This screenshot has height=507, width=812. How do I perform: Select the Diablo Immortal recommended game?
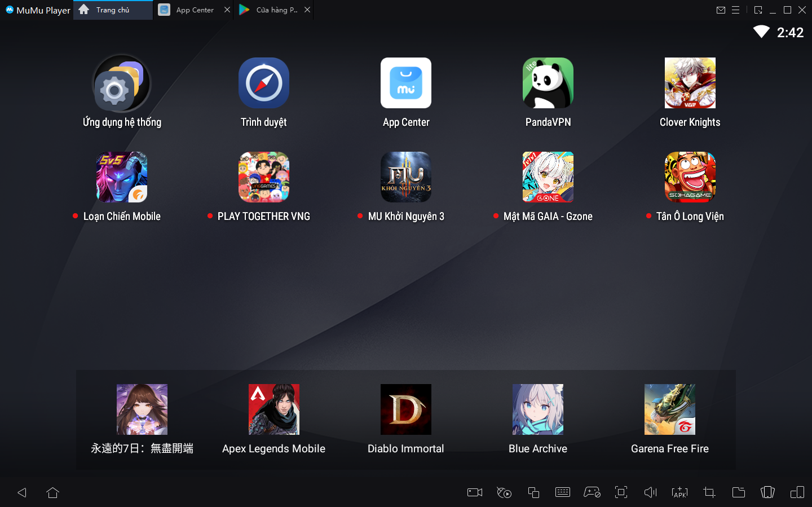[405, 409]
